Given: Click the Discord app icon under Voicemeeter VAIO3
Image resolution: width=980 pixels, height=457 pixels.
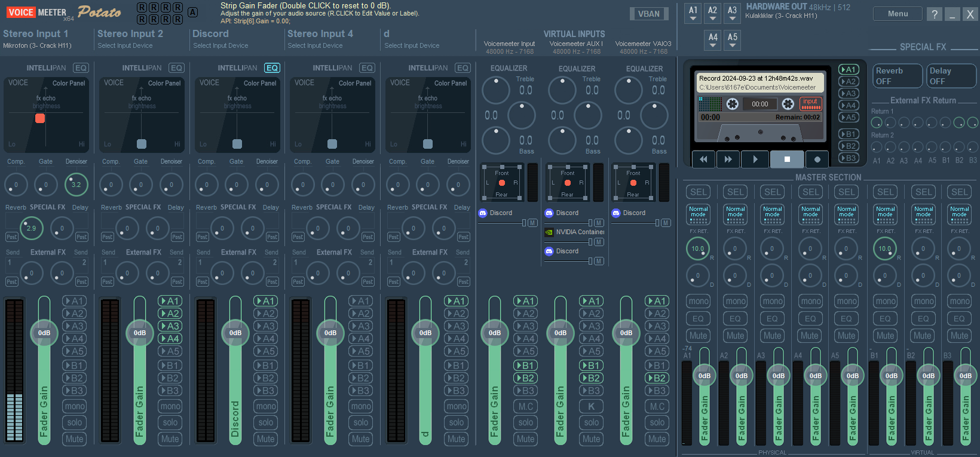Looking at the screenshot, I should pyautogui.click(x=616, y=213).
